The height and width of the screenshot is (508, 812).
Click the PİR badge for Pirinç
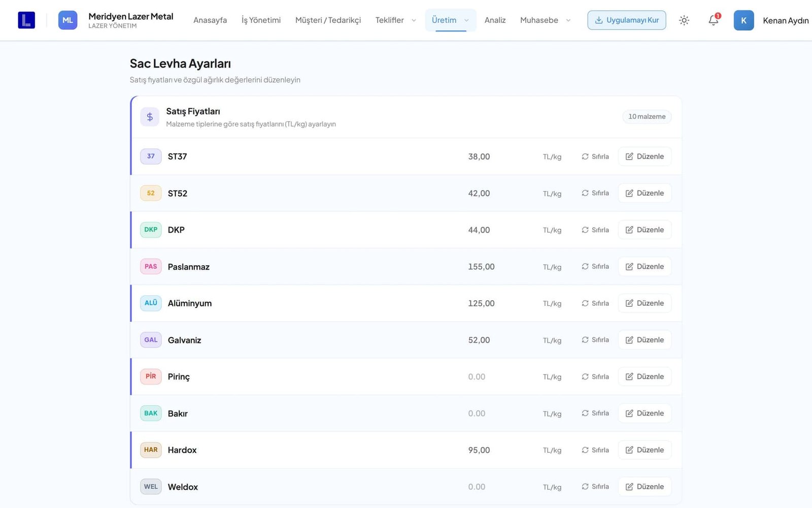tap(151, 376)
